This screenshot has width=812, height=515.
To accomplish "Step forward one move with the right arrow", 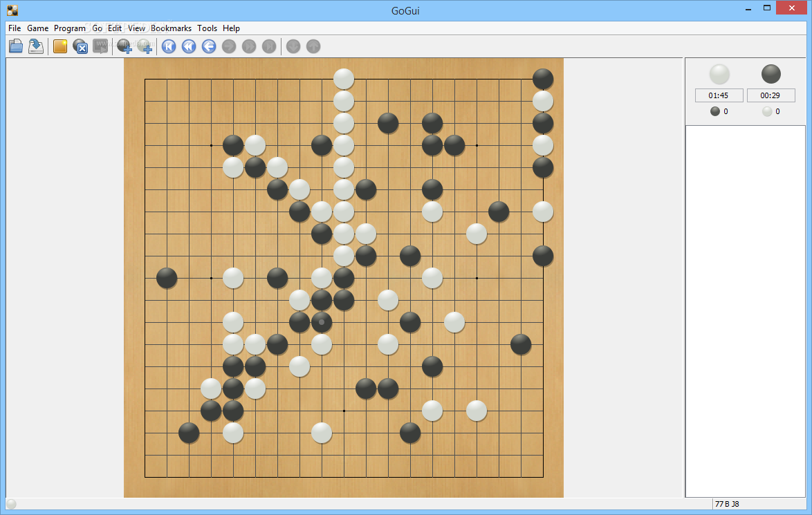I will pyautogui.click(x=229, y=46).
